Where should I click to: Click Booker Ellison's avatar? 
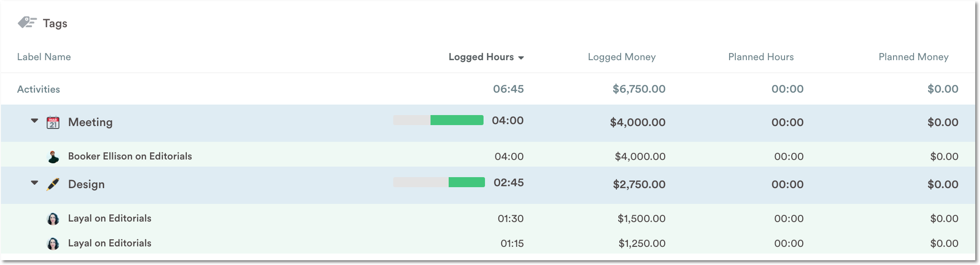point(53,157)
